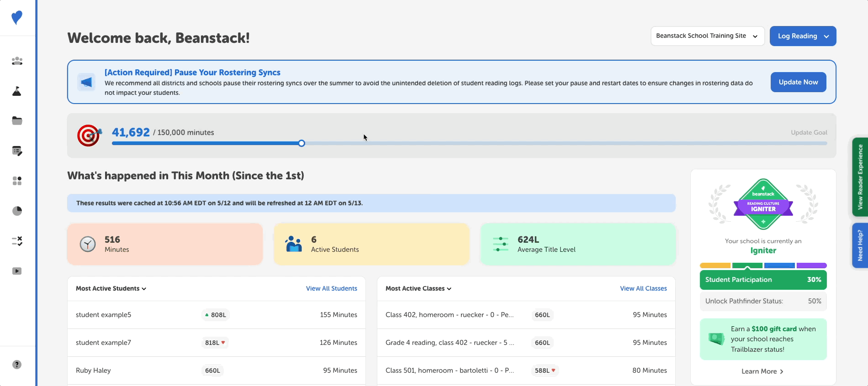Viewport: 868px width, 386px height.
Task: Expand the Most Active Classes dropdown
Action: tap(418, 288)
